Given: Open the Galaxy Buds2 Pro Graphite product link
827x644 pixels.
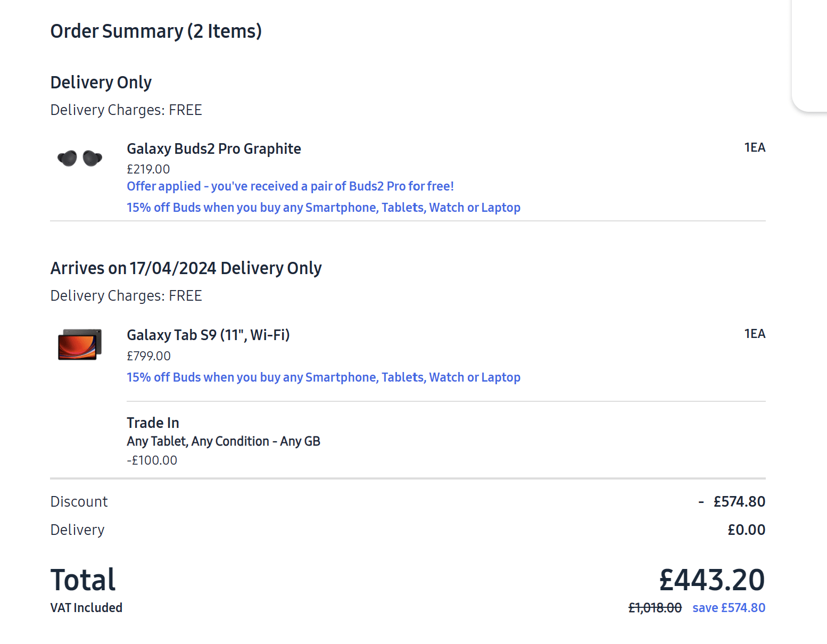Looking at the screenshot, I should coord(213,148).
